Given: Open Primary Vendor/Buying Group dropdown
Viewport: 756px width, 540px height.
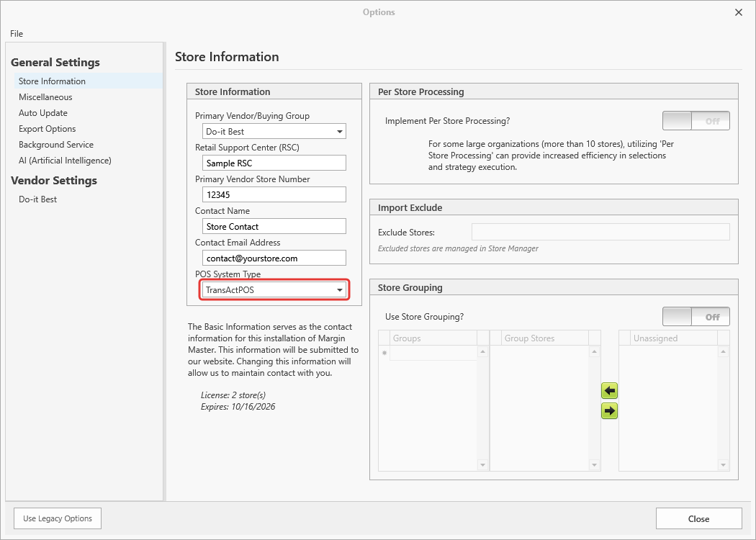Looking at the screenshot, I should (x=274, y=131).
